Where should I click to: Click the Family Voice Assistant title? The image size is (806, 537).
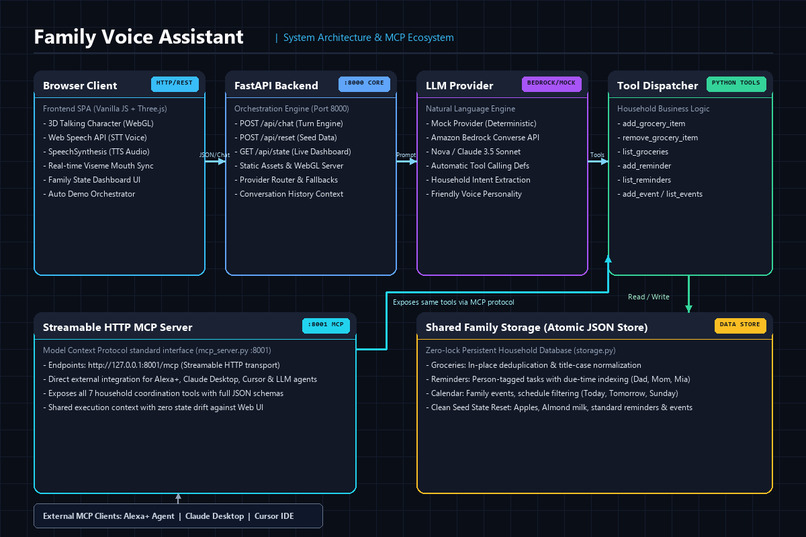[139, 37]
